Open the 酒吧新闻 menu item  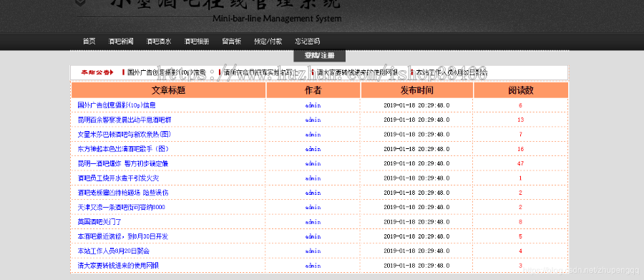121,42
